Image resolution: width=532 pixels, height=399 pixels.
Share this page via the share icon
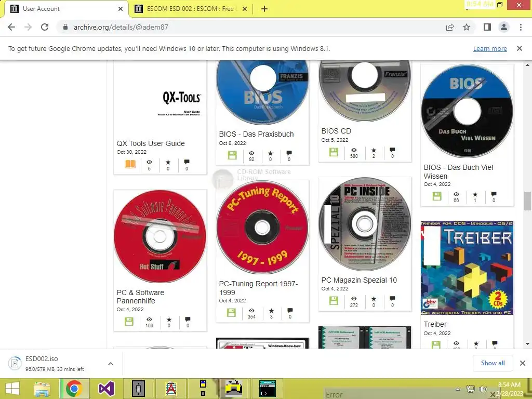click(x=450, y=27)
